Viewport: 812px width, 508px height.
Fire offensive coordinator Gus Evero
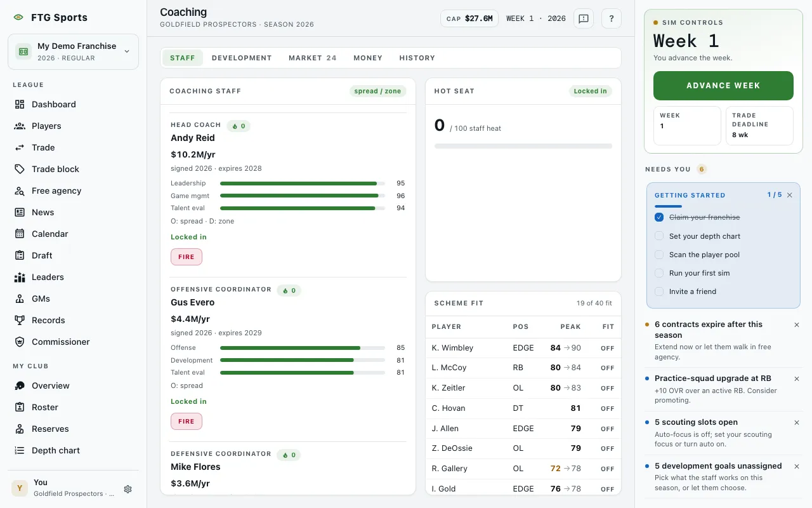[187, 422]
